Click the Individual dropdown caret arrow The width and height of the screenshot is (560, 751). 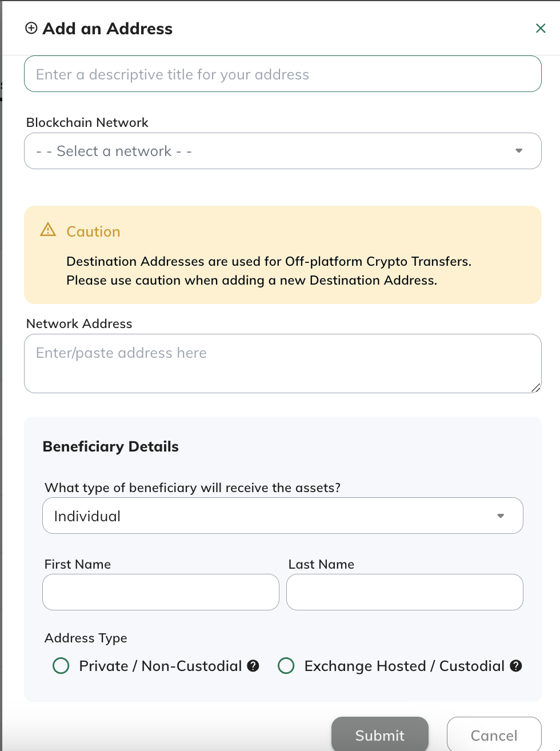pyautogui.click(x=501, y=516)
